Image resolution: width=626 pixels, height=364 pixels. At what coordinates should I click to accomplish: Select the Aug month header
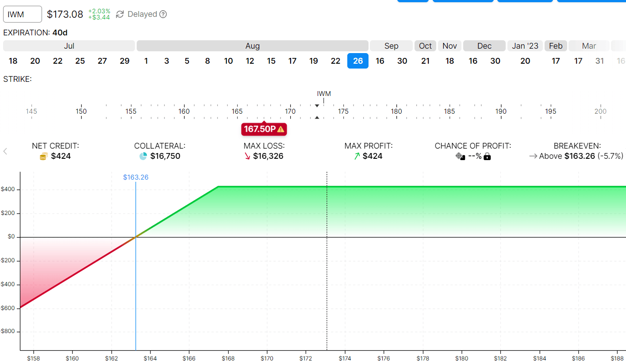coord(253,46)
